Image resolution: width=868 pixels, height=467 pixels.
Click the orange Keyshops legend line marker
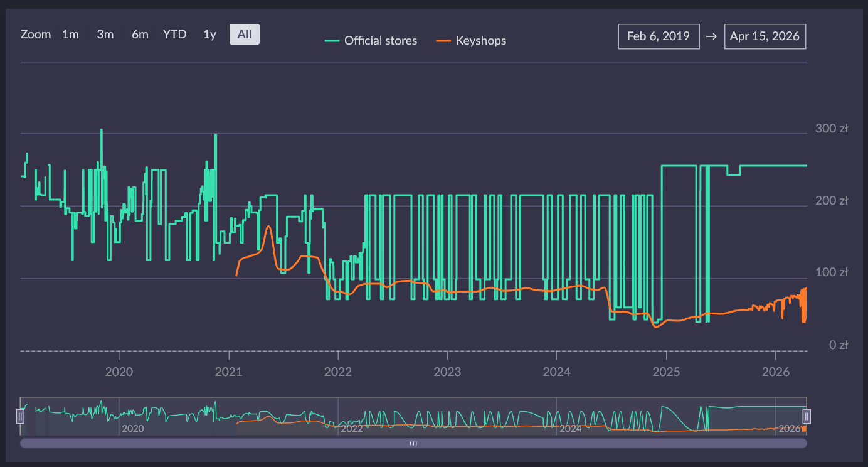[444, 41]
